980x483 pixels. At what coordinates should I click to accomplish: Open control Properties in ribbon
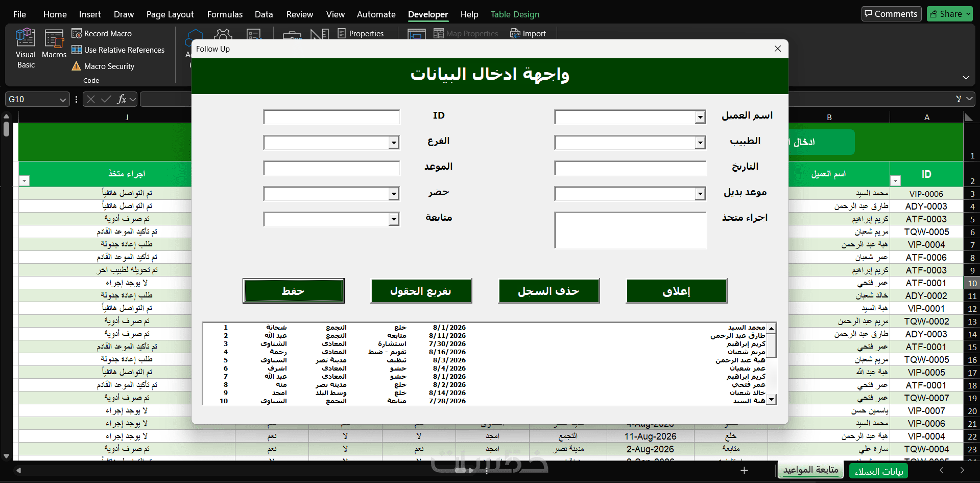tap(361, 34)
